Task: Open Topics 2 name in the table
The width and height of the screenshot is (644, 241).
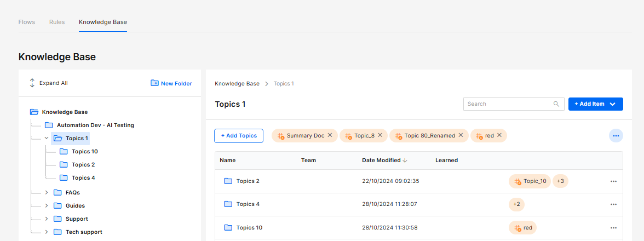Action: 248,181
